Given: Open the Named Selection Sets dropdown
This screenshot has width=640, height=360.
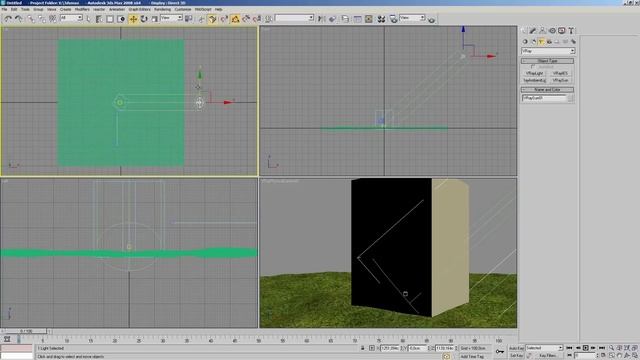Looking at the screenshot, I should point(294,18).
